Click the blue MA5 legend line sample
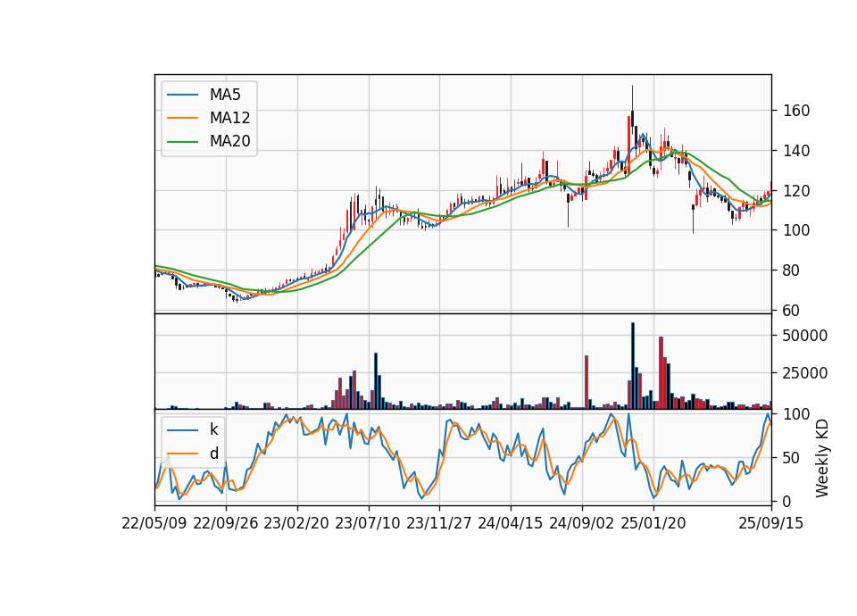Screen dimensions: 857x616 (182, 96)
